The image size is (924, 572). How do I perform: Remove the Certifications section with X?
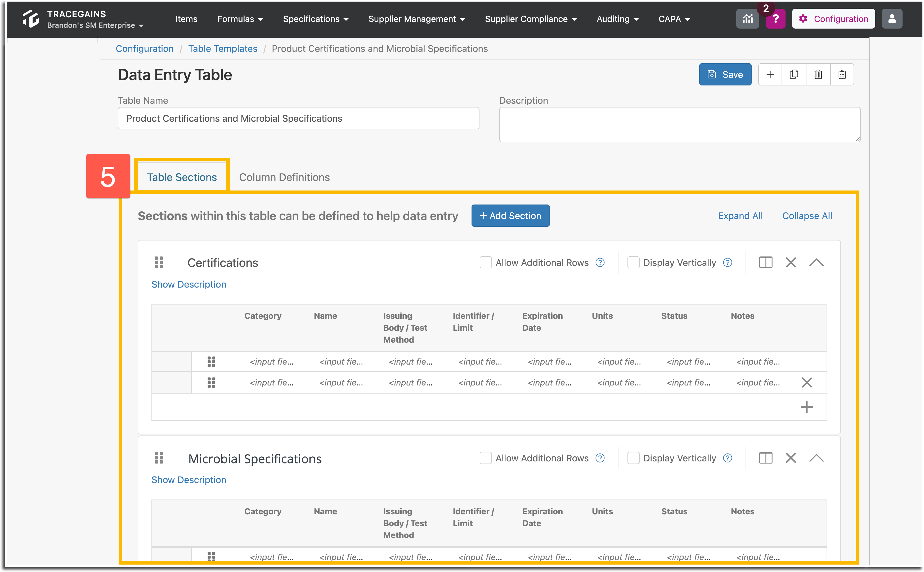pos(791,262)
